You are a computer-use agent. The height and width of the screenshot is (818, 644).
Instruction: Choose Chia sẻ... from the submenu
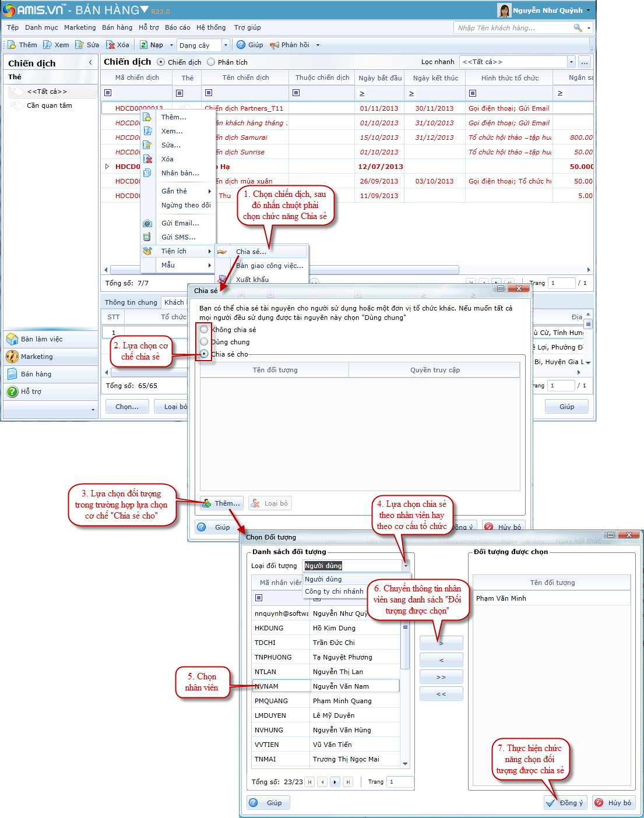(251, 252)
